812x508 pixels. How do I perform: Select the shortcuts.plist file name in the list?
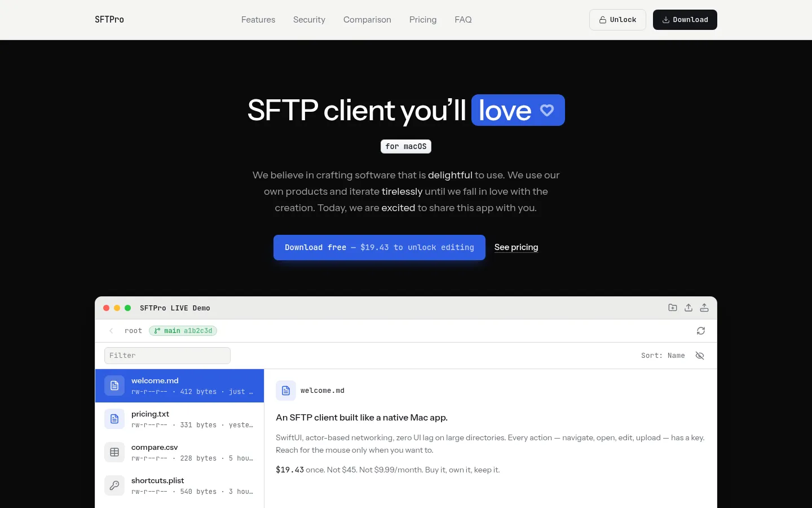point(158,480)
